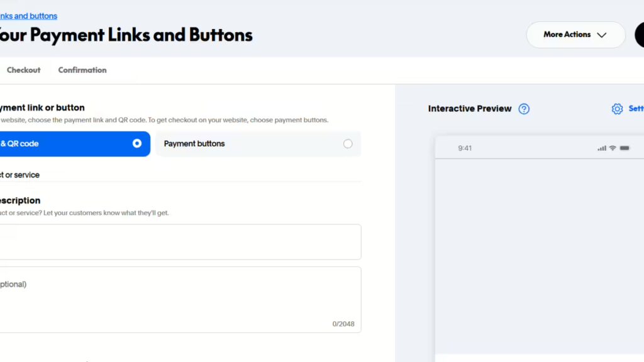This screenshot has height=362, width=644.
Task: Switch to the Confirmation tab
Action: pos(82,70)
